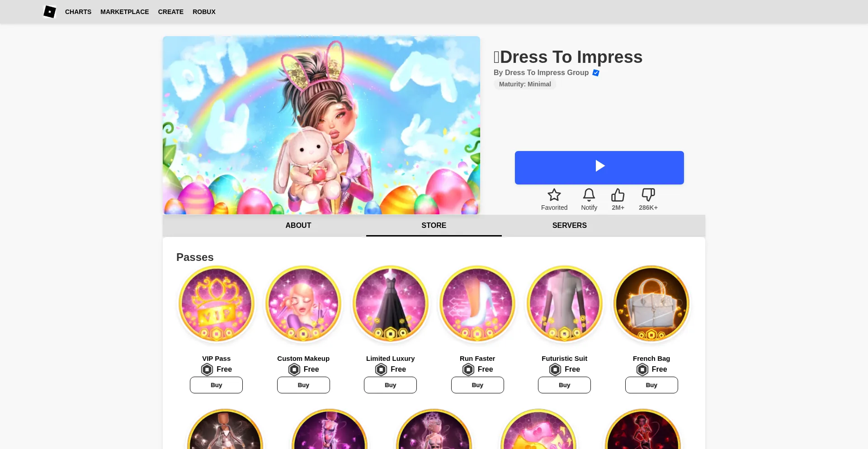
Task: Toggle the Favorited star icon
Action: coord(554,195)
